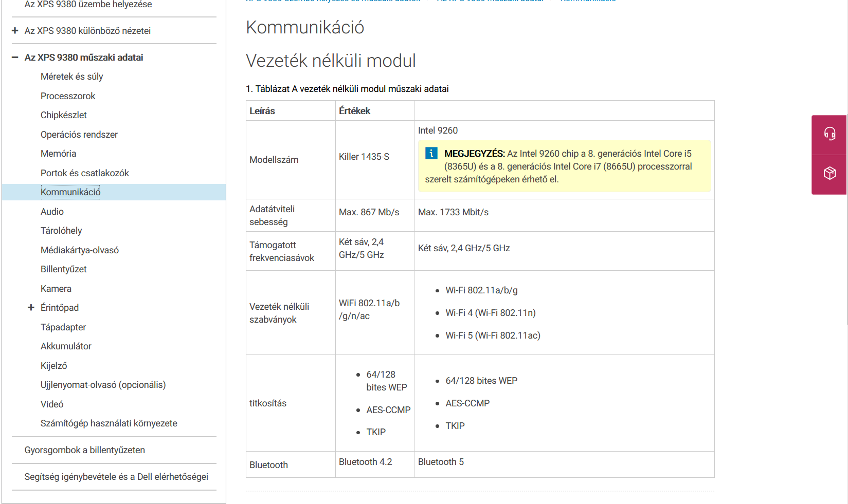Expand the Érintőpad subsection
The height and width of the screenshot is (504, 848).
pos(31,308)
